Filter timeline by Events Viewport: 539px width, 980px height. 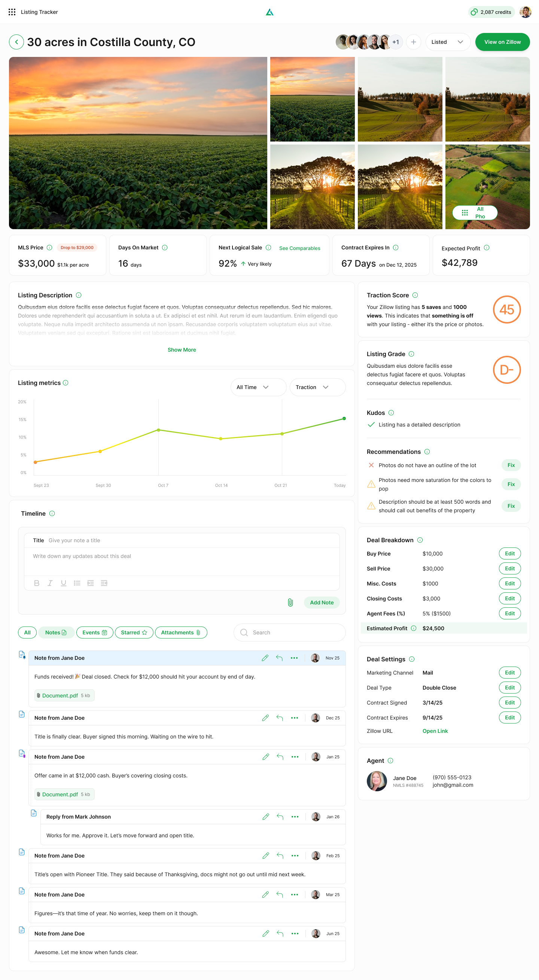click(x=95, y=632)
